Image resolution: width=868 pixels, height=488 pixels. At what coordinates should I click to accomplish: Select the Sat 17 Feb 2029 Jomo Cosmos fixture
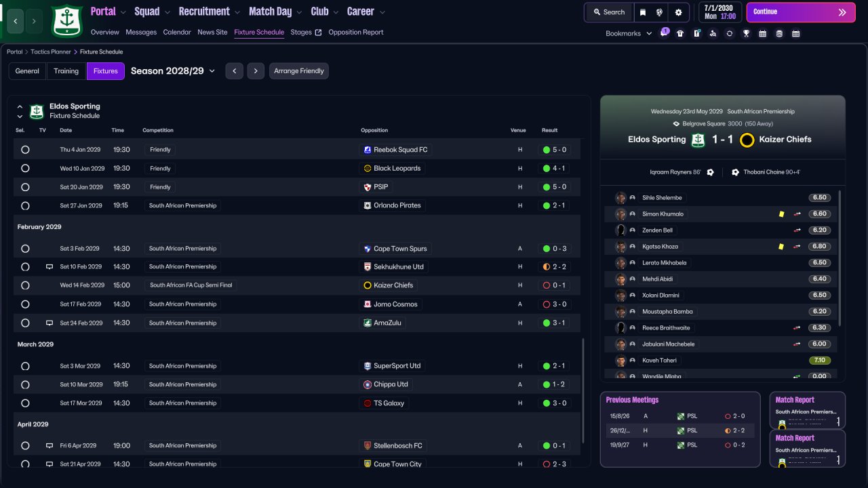click(x=25, y=304)
